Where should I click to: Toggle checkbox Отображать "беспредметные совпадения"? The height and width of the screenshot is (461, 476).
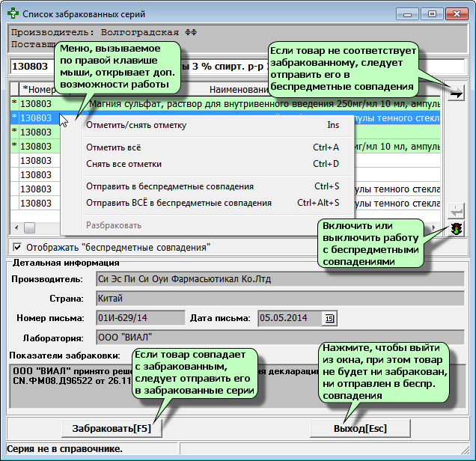point(17,247)
